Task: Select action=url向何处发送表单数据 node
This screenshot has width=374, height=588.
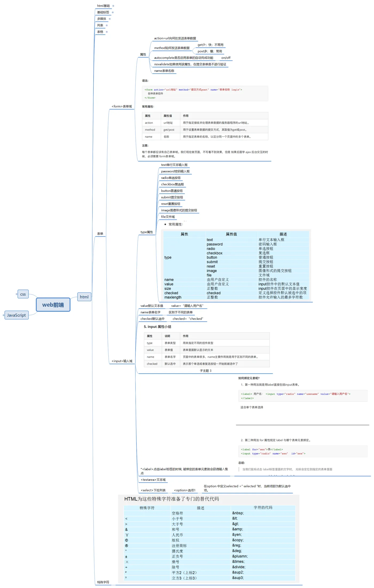Action: coord(175,38)
